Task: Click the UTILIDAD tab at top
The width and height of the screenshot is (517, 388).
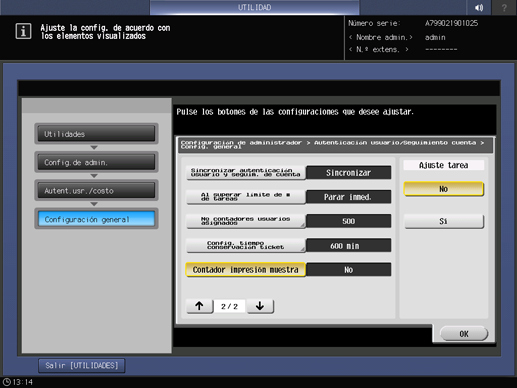Action: point(255,7)
